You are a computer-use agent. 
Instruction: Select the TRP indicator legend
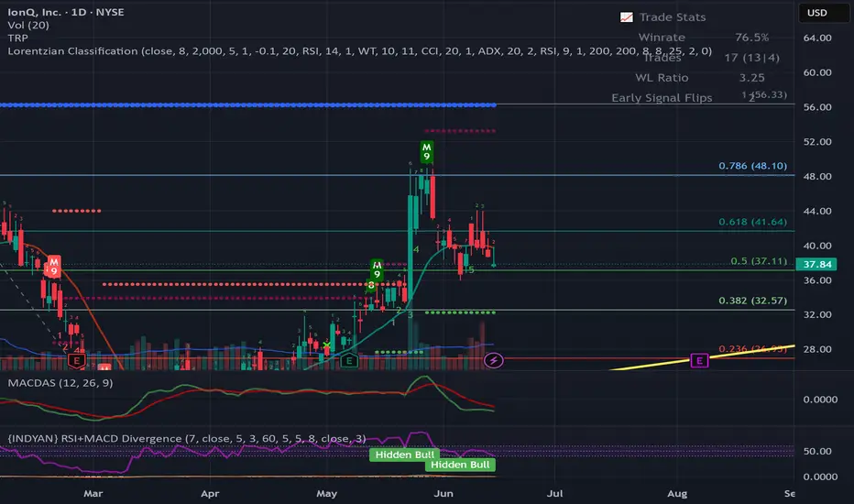point(17,38)
